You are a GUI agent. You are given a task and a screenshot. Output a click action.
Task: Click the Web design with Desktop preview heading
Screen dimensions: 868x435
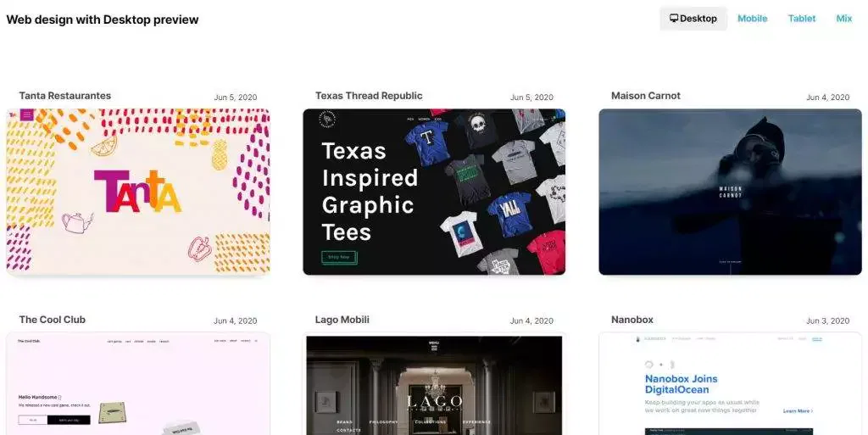coord(103,20)
